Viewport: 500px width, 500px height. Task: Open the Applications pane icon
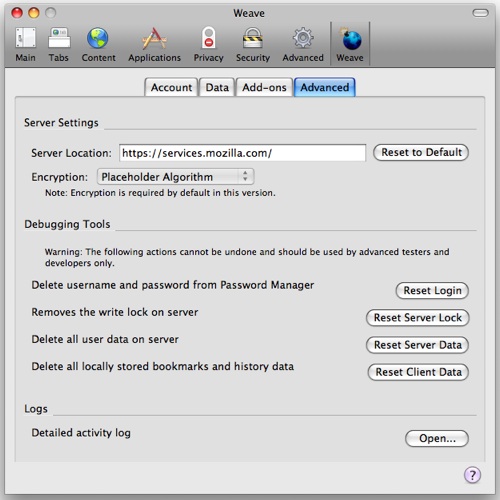click(154, 38)
